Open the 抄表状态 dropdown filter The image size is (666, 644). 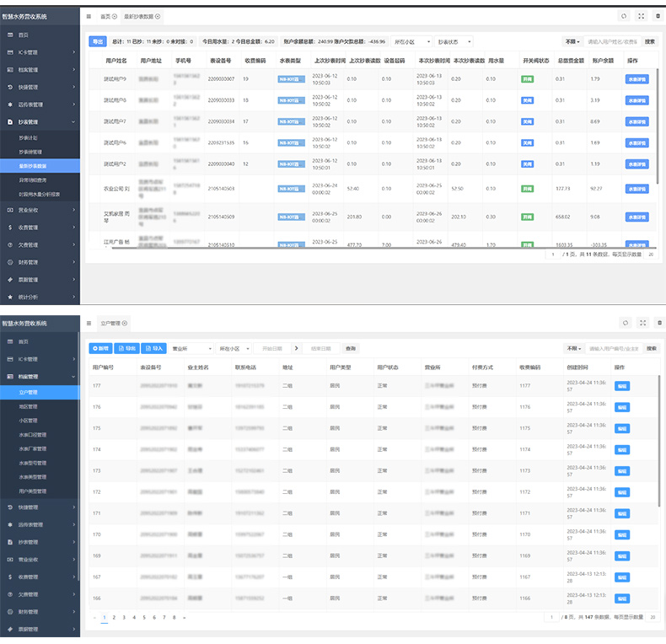click(x=454, y=41)
